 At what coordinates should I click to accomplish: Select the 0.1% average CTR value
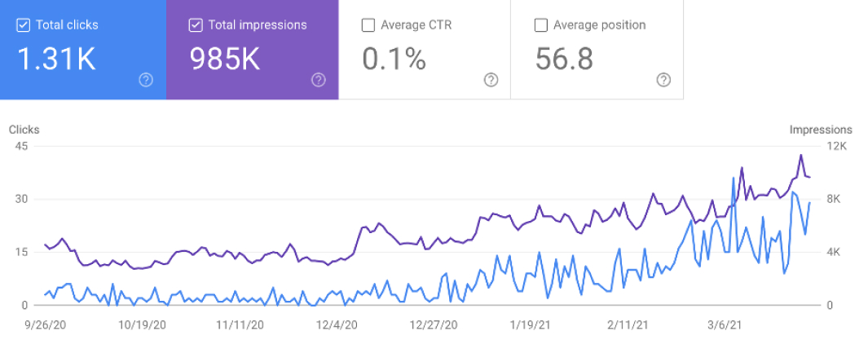pos(394,59)
